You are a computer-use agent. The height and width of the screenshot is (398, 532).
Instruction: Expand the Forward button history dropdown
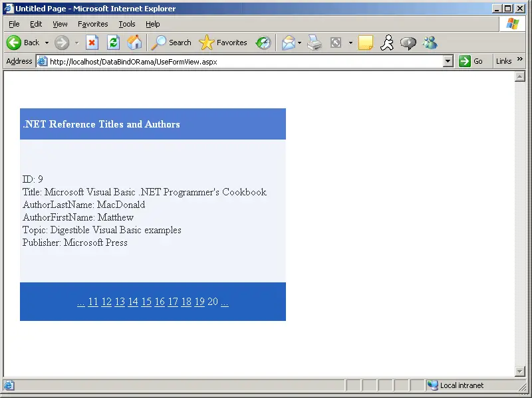(x=76, y=43)
